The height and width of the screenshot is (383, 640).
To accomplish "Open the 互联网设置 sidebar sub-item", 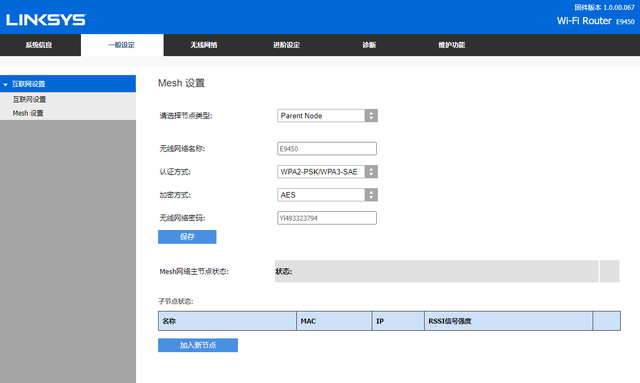I will click(29, 99).
